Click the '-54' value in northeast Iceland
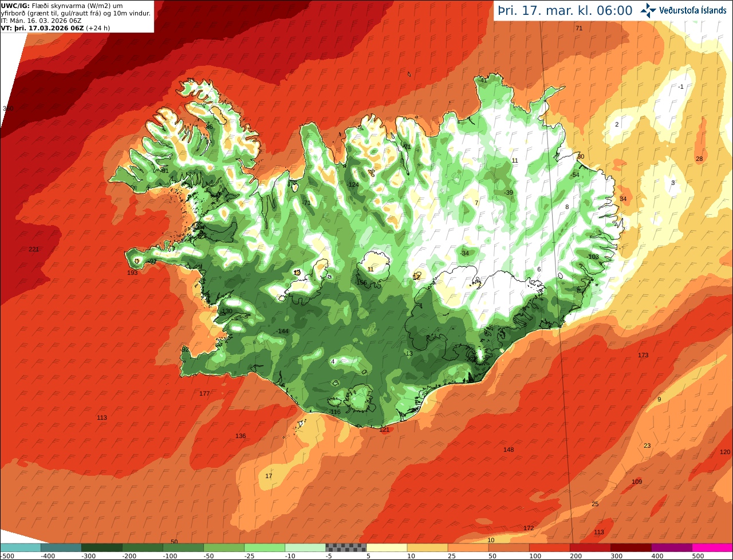Screen dimensions: 733x560 tap(576, 175)
